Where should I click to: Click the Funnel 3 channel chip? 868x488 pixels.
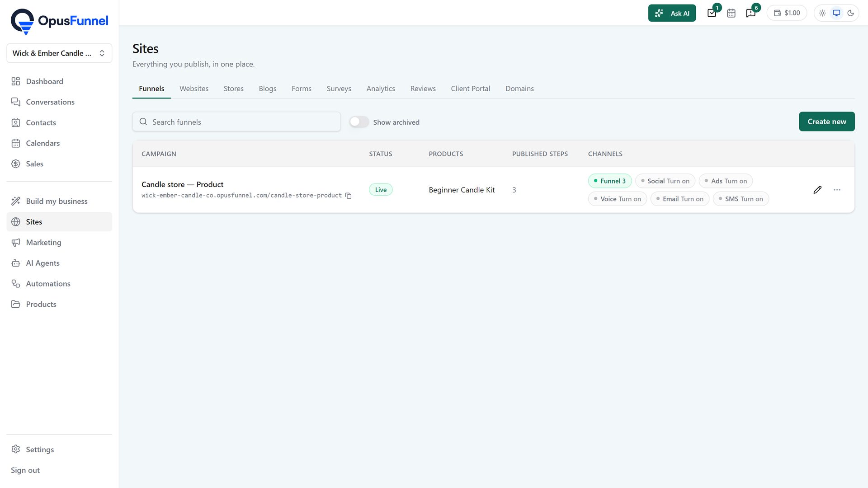pyautogui.click(x=609, y=181)
